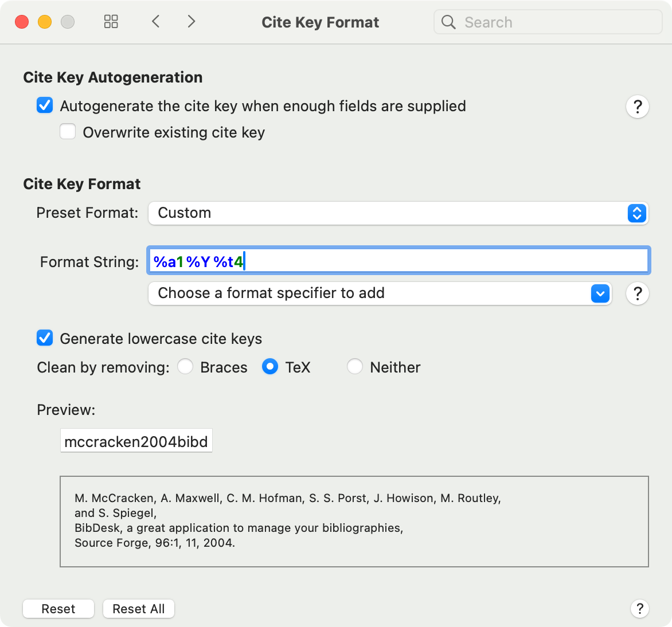The height and width of the screenshot is (627, 672).
Task: Click the bottom-right help button
Action: (639, 608)
